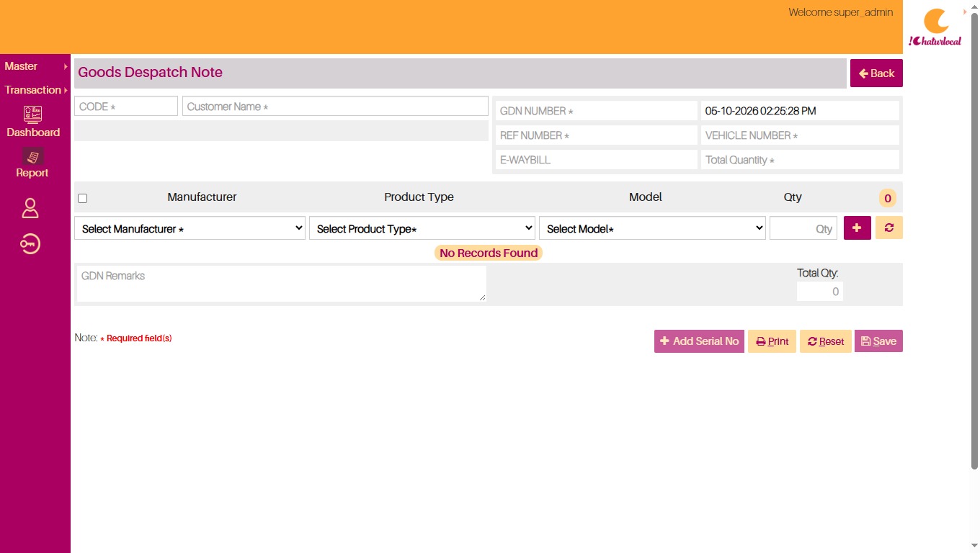Screen dimensions: 980x553
Task: Click the key icon in sidebar
Action: click(30, 245)
